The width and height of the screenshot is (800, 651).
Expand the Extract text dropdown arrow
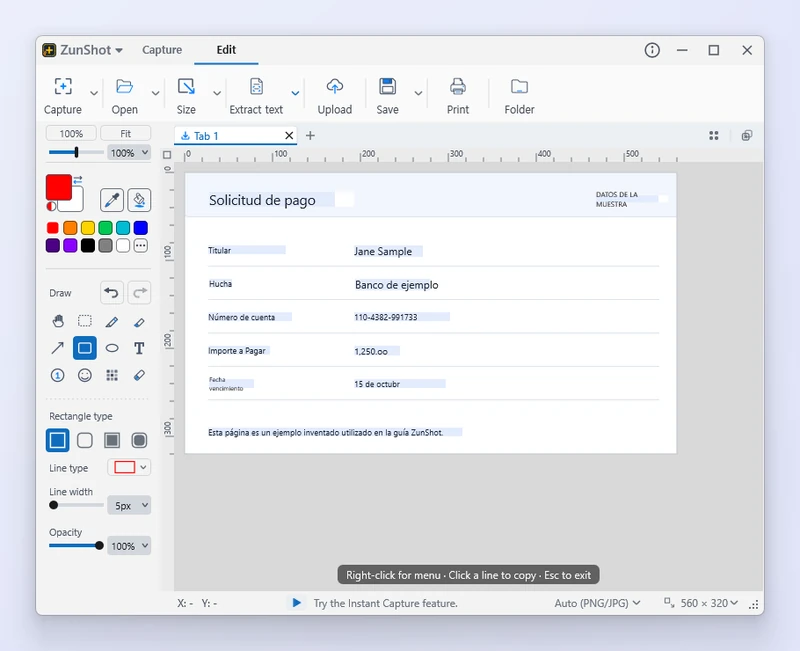295,93
